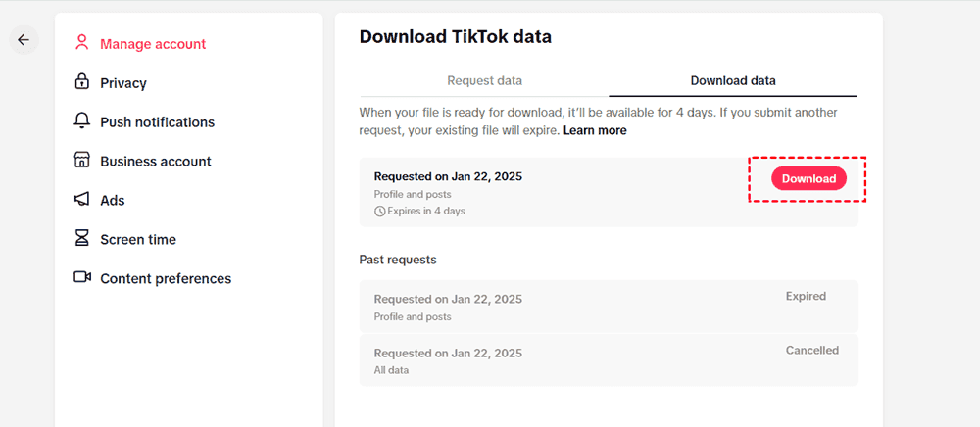Click the Ads megaphone icon
The height and width of the screenshot is (427, 980).
click(82, 200)
